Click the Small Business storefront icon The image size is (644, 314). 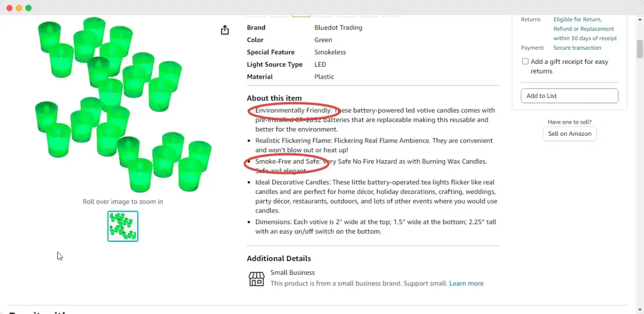tap(257, 279)
